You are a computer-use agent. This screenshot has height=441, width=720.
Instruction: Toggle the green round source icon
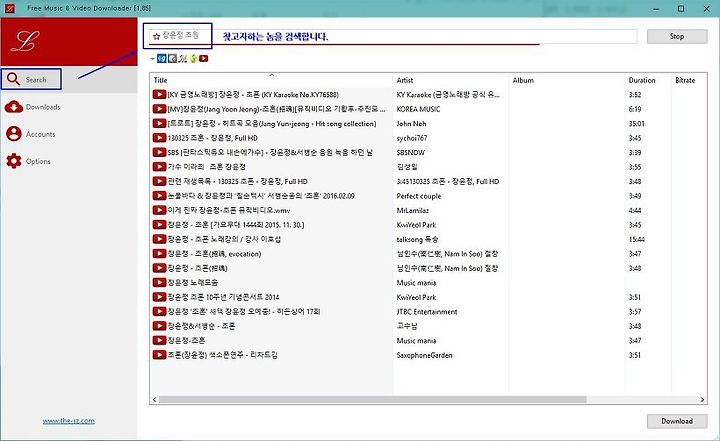pyautogui.click(x=193, y=58)
